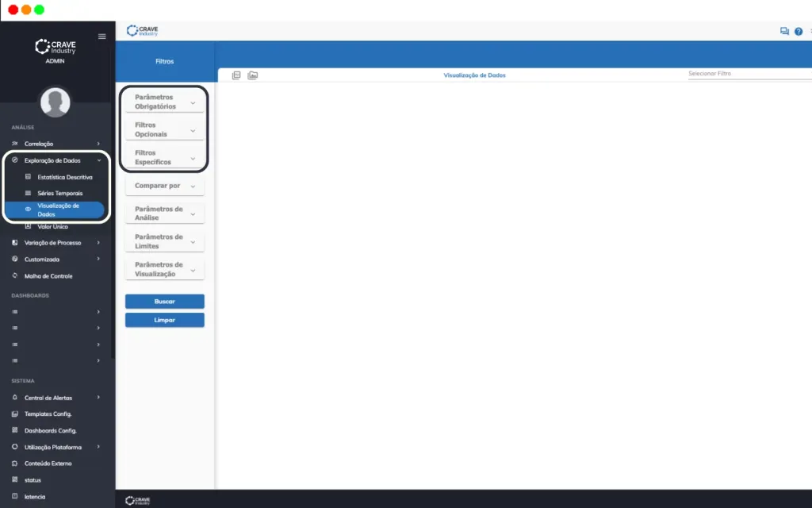Click the Visualização de Dados title text
The width and height of the screenshot is (812, 508).
(x=474, y=75)
